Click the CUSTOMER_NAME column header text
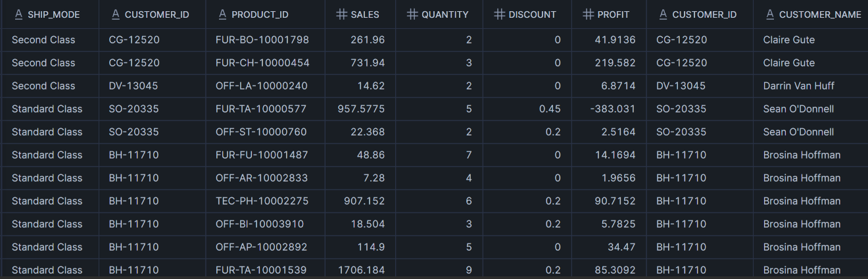Screen dimensions: 868x279 [x=820, y=14]
